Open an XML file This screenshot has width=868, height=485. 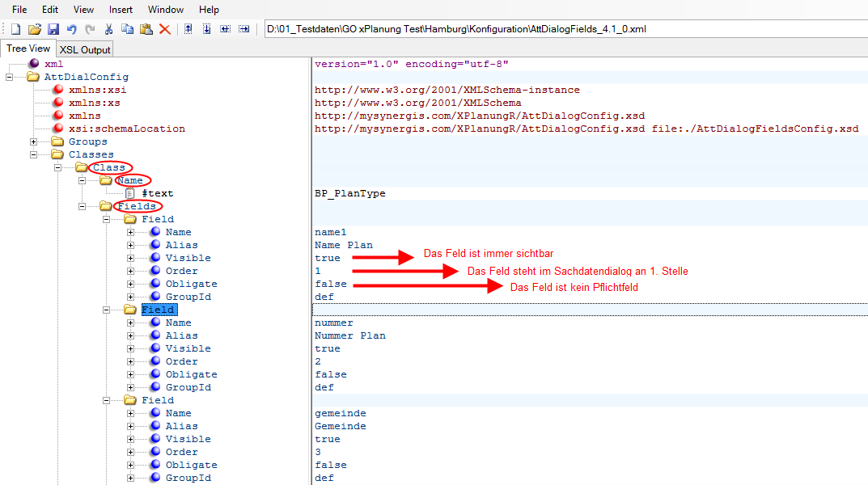[x=33, y=28]
